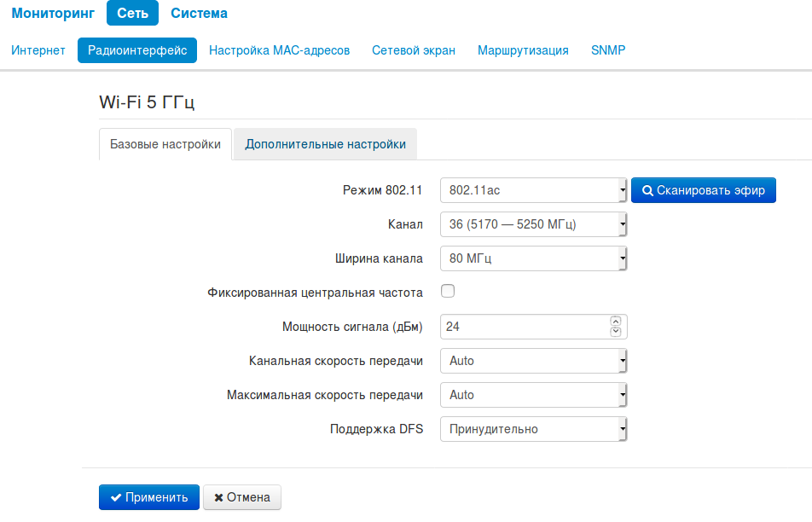Open MAC address settings (Настройка MAC-адресов)
Image resolution: width=812 pixels, height=522 pixels.
coord(279,50)
